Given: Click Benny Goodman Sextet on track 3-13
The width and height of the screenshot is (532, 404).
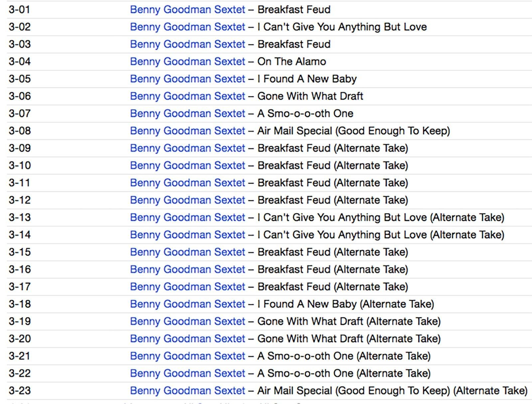Looking at the screenshot, I should tap(187, 218).
